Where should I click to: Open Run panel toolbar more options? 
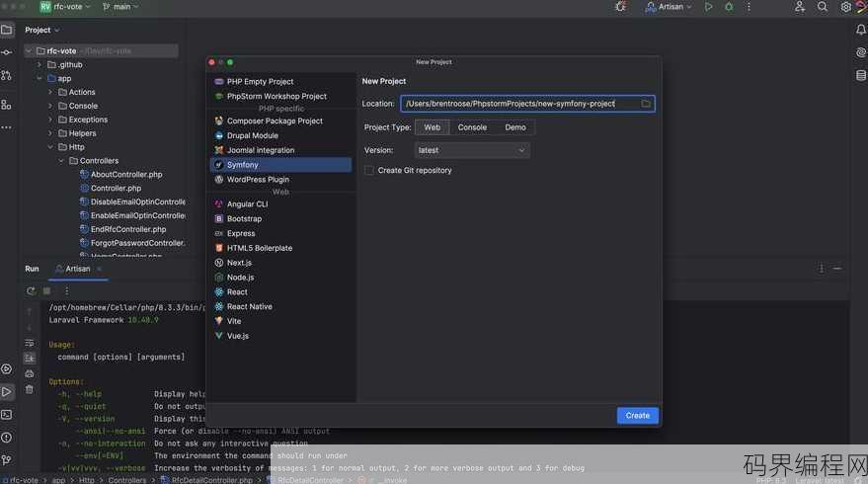coord(66,290)
